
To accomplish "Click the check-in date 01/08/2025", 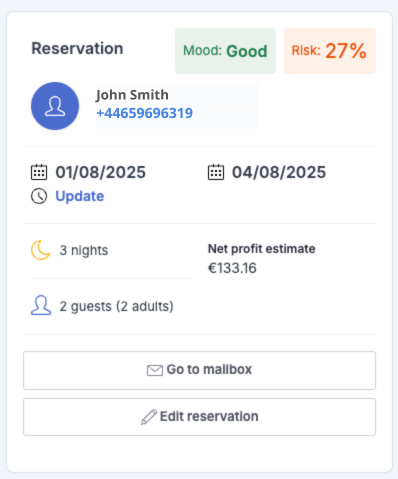I will (101, 172).
